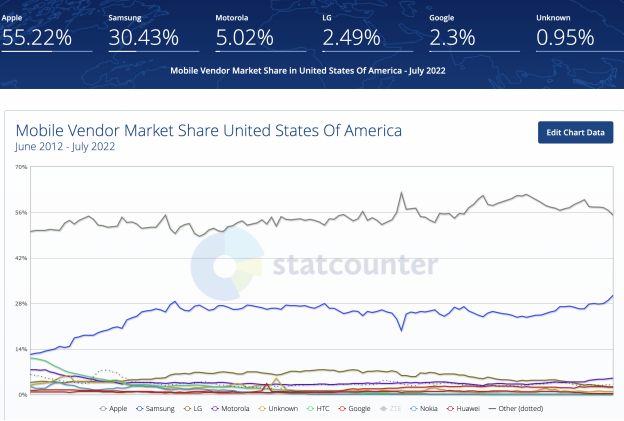The image size is (624, 421).
Task: Hide the LG series via legend
Action: coord(193,409)
